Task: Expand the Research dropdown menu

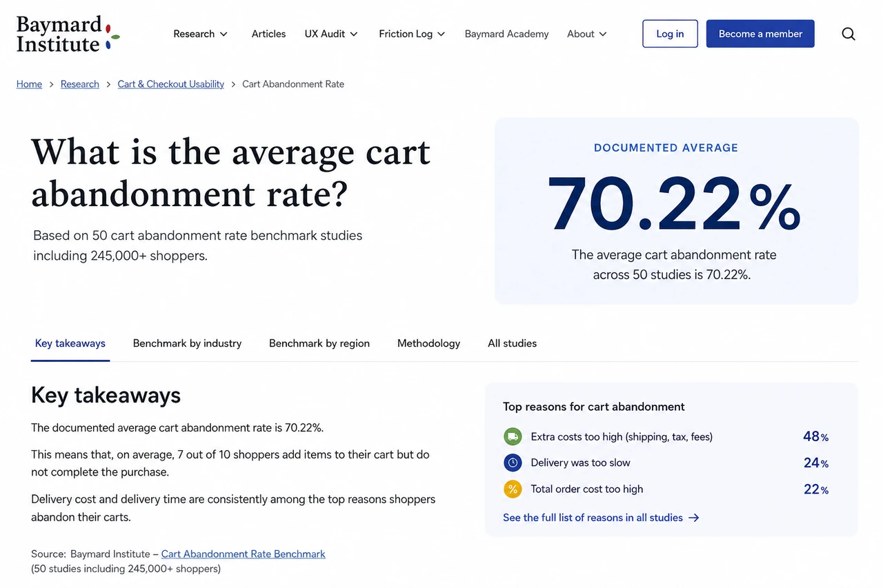Action: click(x=200, y=34)
